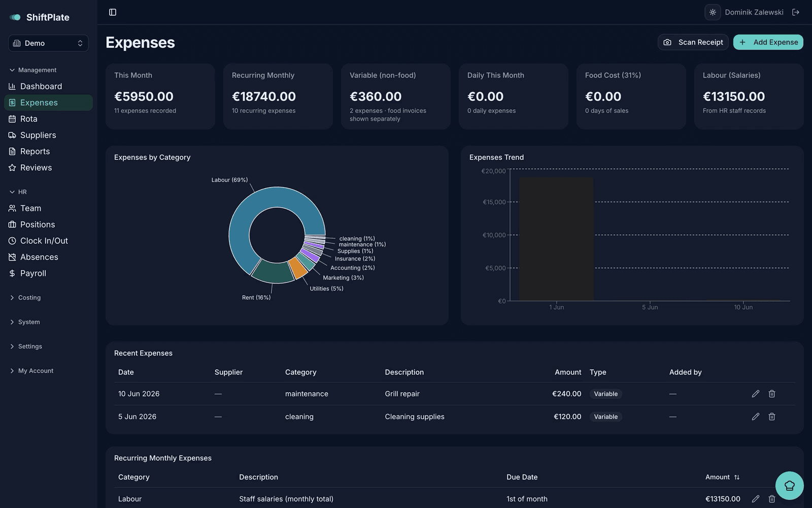Click the Reports document icon
Screen dimensions: 812x508
pos(12,151)
